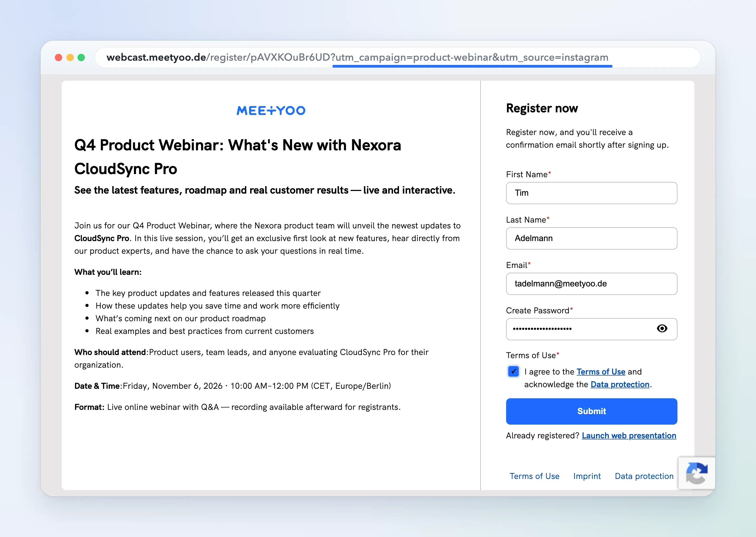This screenshot has width=756, height=537.
Task: Click the 'Register now' heading
Action: tap(542, 108)
